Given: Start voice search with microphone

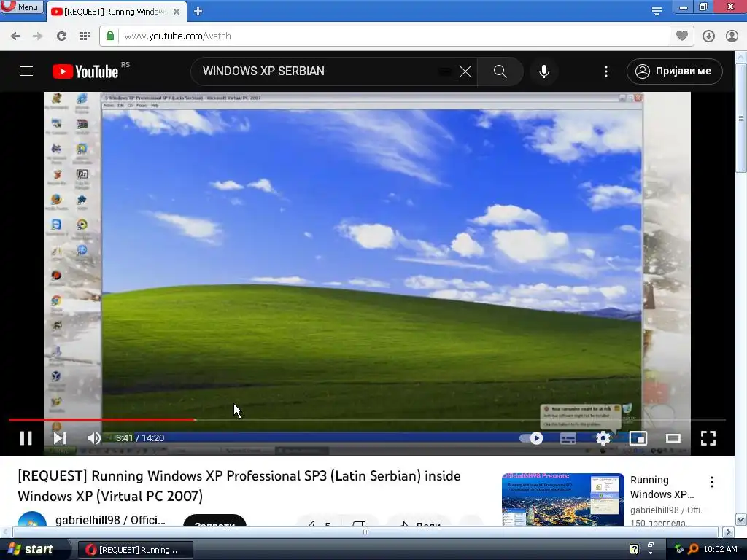Looking at the screenshot, I should click(x=544, y=71).
